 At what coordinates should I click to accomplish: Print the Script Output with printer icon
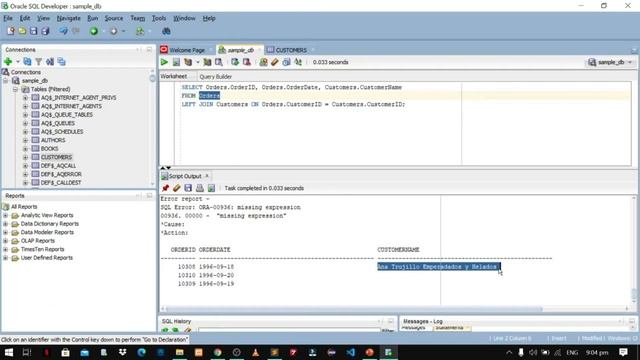coord(200,188)
